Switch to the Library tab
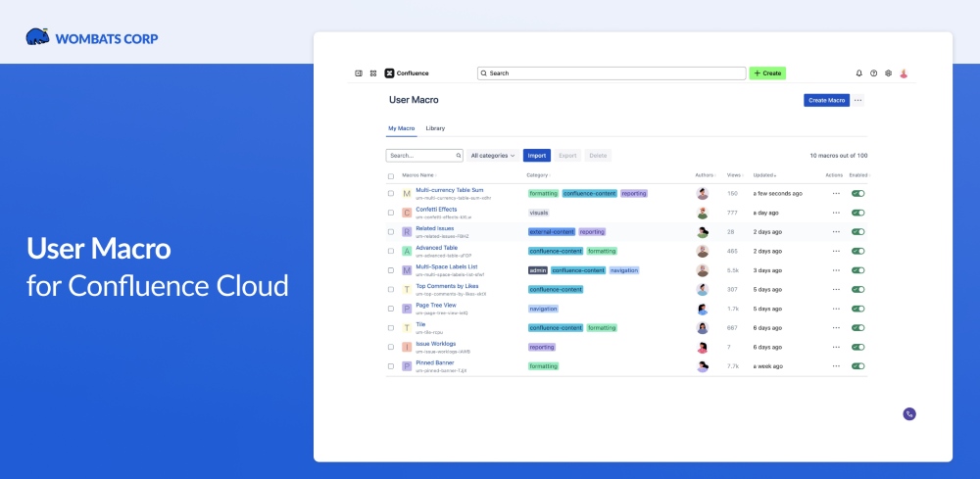980x479 pixels. tap(436, 128)
